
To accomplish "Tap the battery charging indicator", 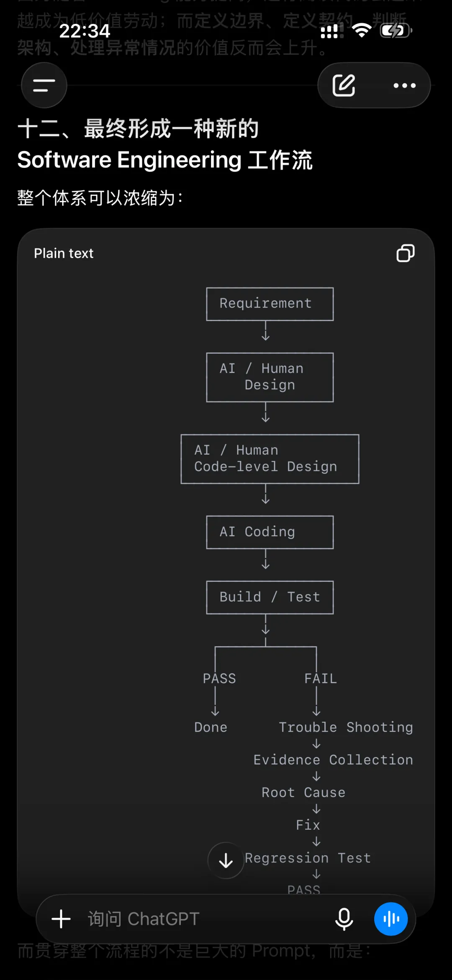I will coord(396,31).
